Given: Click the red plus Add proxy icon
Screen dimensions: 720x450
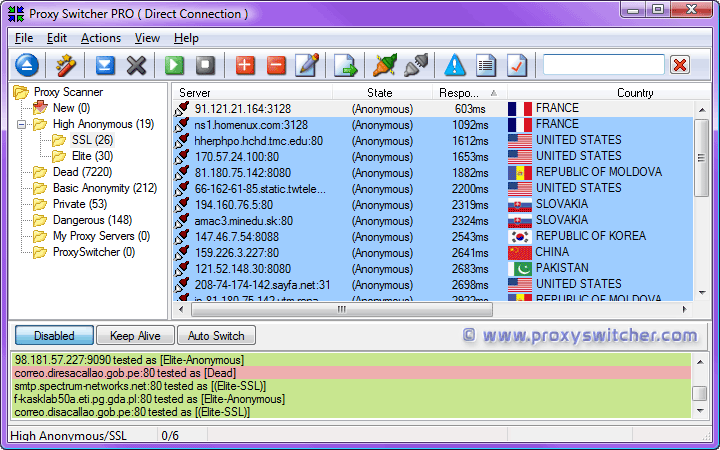Looking at the screenshot, I should (245, 66).
